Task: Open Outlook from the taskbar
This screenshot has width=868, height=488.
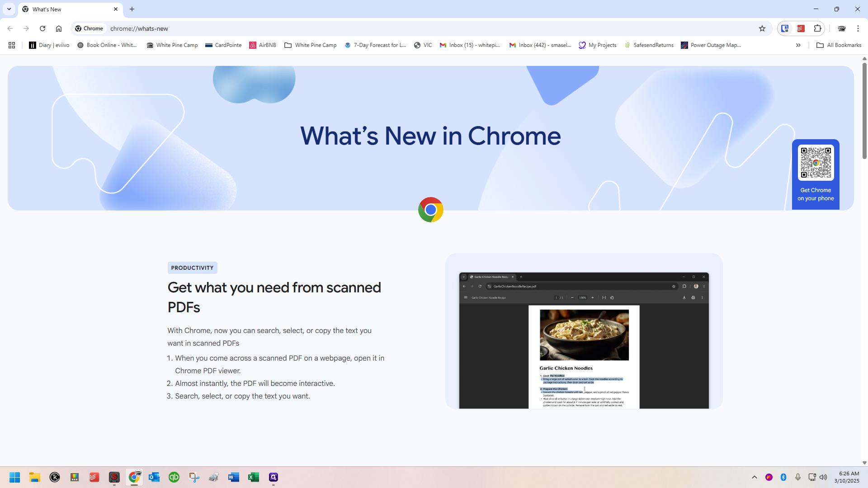Action: [x=154, y=477]
